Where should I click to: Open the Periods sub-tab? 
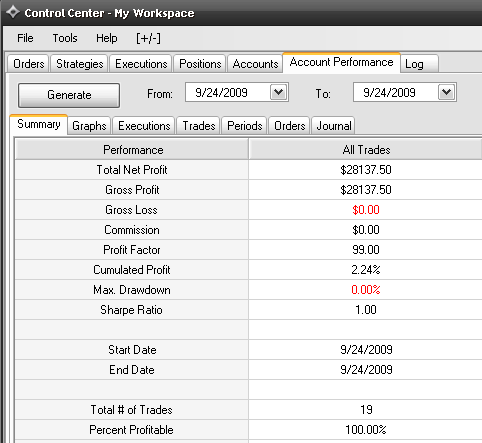pyautogui.click(x=244, y=126)
